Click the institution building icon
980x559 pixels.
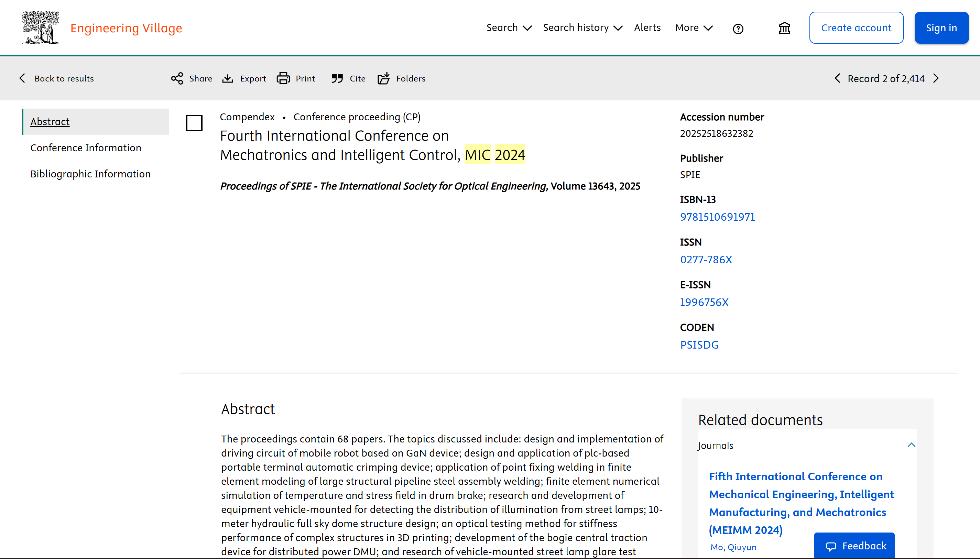pos(785,28)
